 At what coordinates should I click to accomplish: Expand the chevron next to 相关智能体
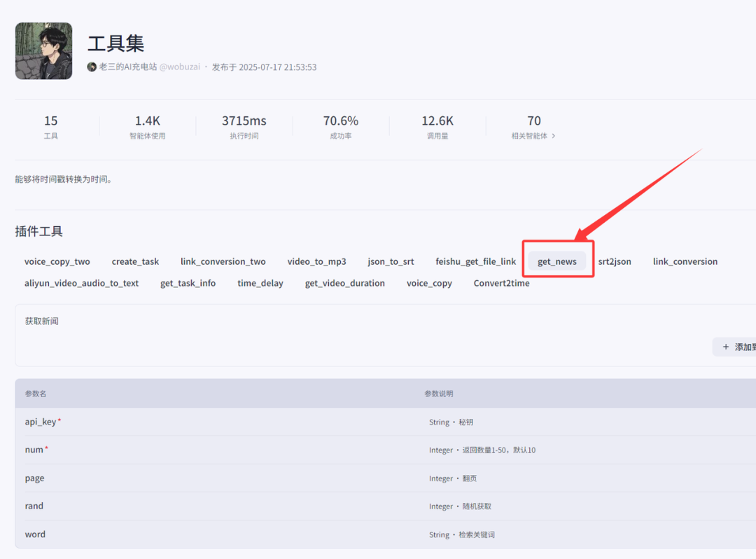coord(553,136)
